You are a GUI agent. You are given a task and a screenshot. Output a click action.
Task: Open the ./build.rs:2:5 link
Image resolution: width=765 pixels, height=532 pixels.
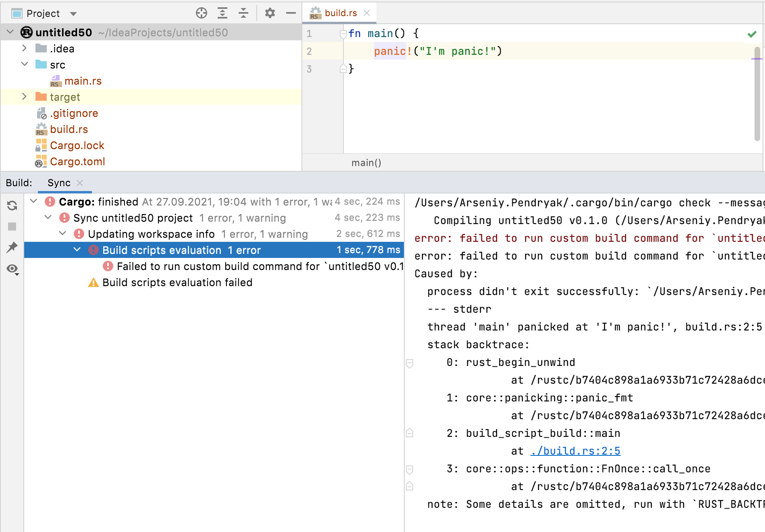pos(575,451)
